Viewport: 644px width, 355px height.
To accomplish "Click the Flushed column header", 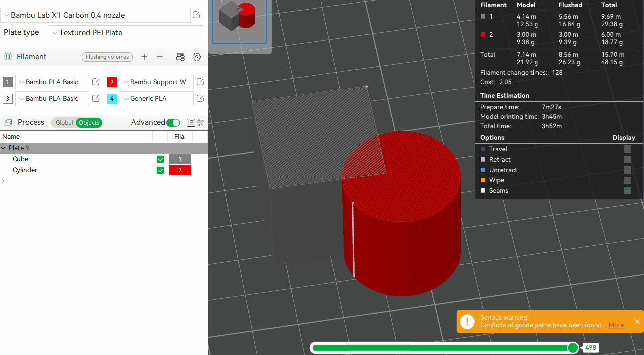I will pyautogui.click(x=570, y=5).
